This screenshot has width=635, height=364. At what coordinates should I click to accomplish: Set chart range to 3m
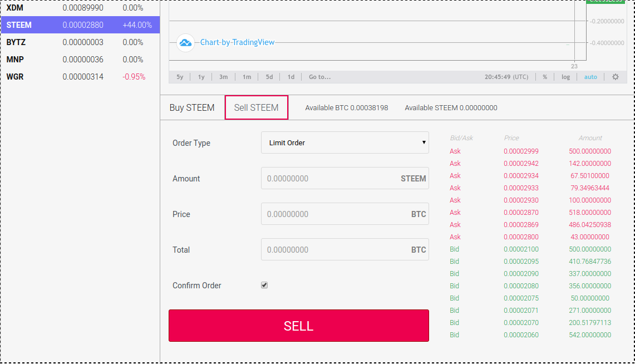click(x=224, y=77)
